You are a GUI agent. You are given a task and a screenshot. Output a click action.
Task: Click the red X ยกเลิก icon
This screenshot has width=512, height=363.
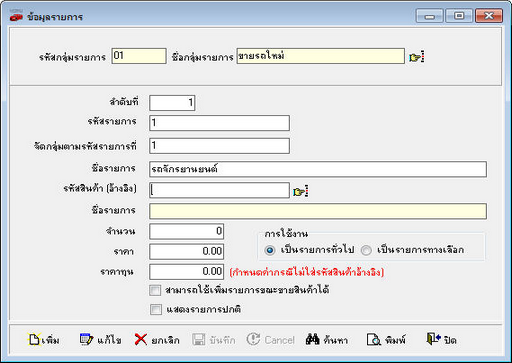[141, 340]
